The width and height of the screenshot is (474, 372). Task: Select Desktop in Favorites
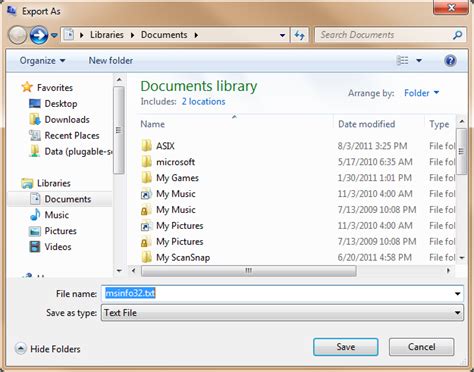tap(53, 104)
